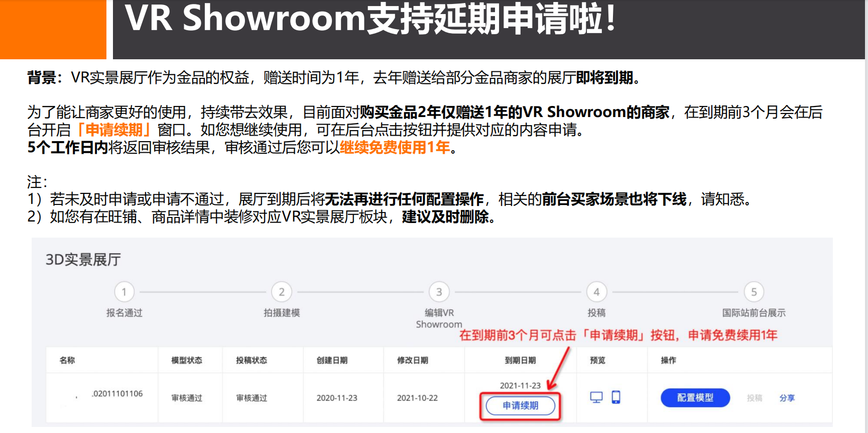The image size is (868, 433).
Task: Select step 2 circle 拍摄建模
Action: (282, 292)
